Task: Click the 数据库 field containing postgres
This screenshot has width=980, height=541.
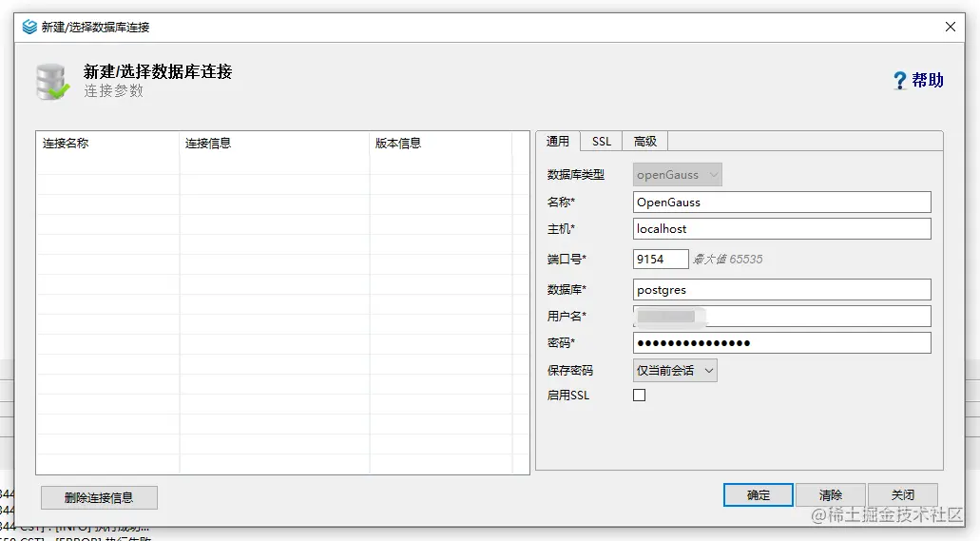Action: point(782,290)
